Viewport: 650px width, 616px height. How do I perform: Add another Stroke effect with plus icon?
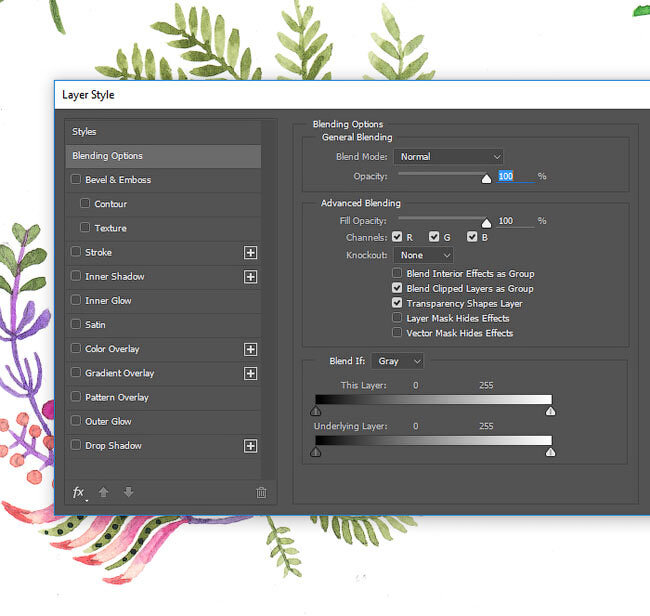(250, 252)
